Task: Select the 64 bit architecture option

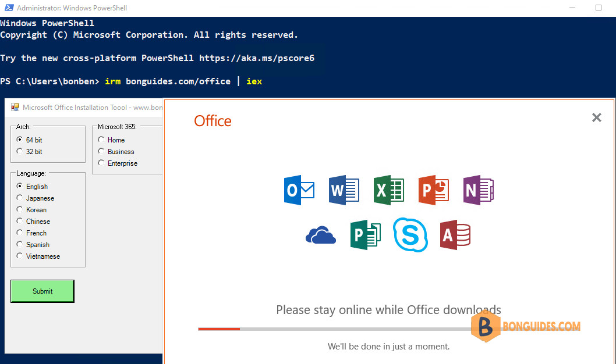Action: 30,140
